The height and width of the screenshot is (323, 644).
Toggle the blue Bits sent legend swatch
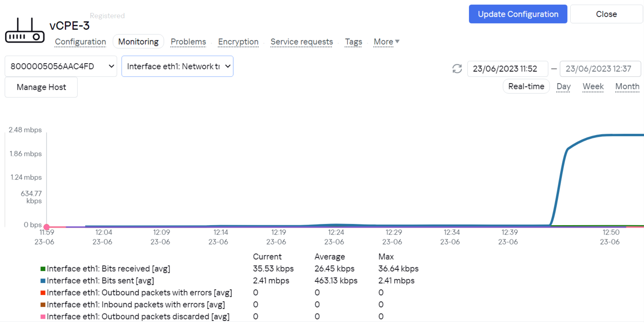[43, 281]
